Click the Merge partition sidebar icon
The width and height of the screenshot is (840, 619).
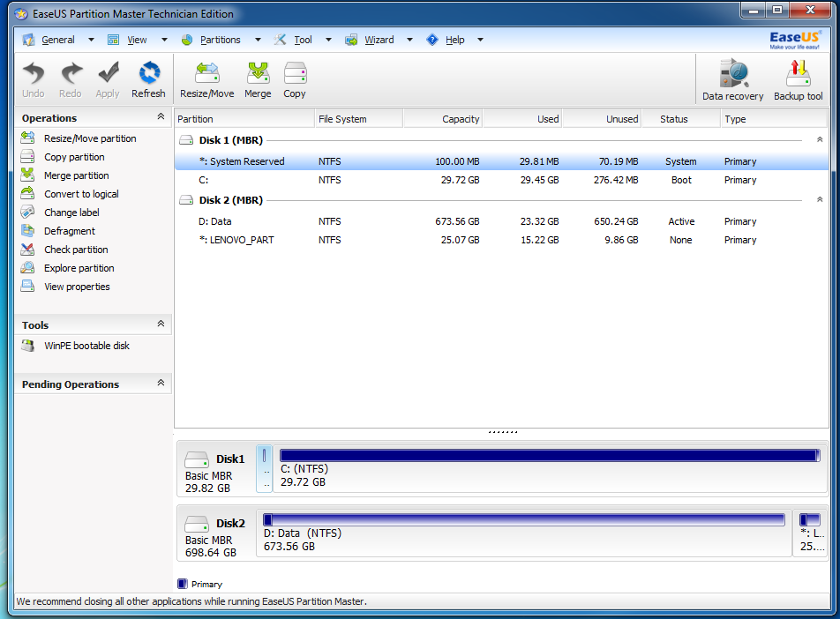point(27,175)
